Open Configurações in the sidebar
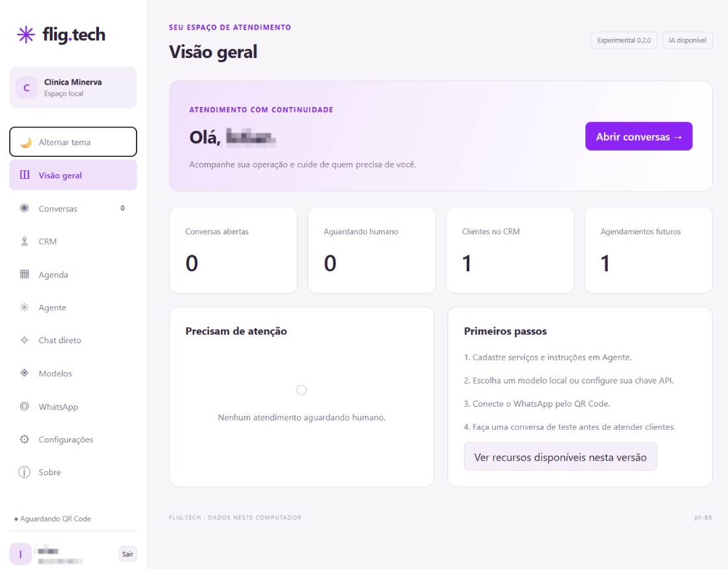The image size is (728, 569). pyautogui.click(x=73, y=440)
